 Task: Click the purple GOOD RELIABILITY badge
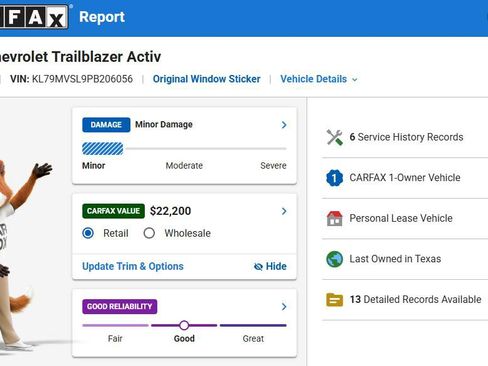click(120, 306)
